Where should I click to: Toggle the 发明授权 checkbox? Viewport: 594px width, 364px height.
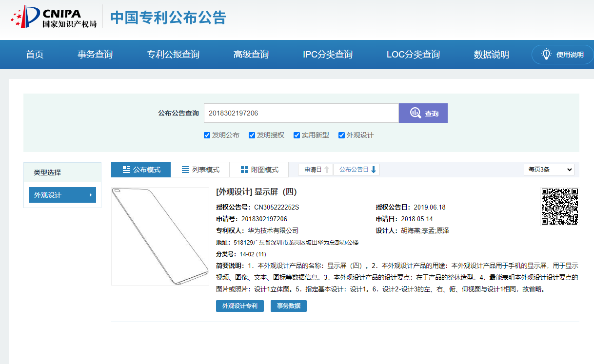click(x=252, y=135)
